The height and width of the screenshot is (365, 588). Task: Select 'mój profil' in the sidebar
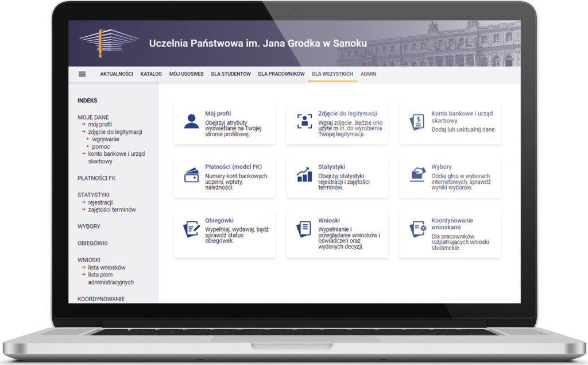coord(100,124)
